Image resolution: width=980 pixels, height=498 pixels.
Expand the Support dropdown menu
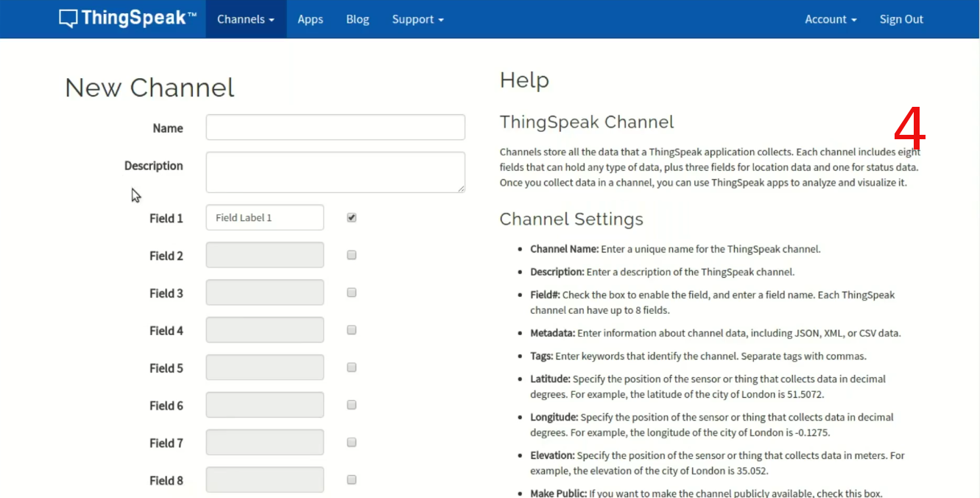click(417, 19)
